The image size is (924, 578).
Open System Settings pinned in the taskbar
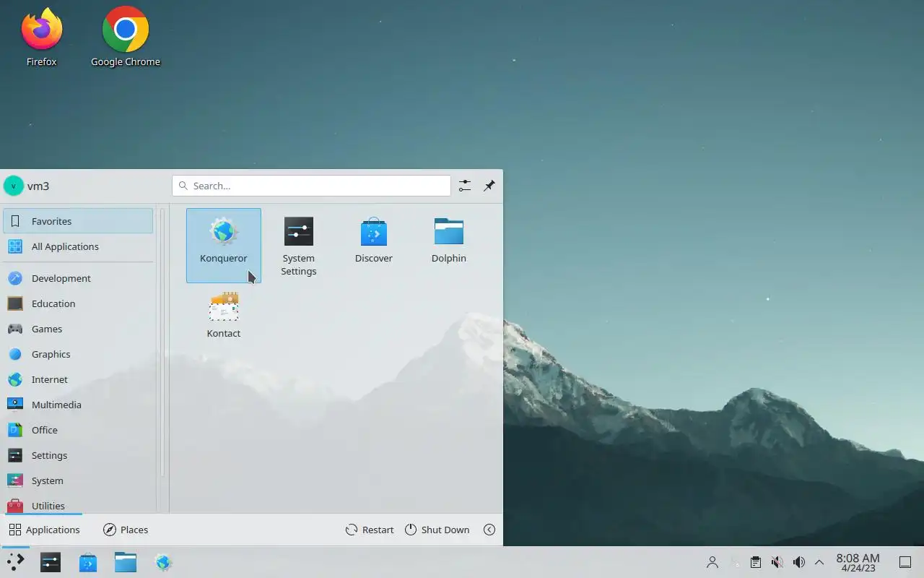point(51,562)
